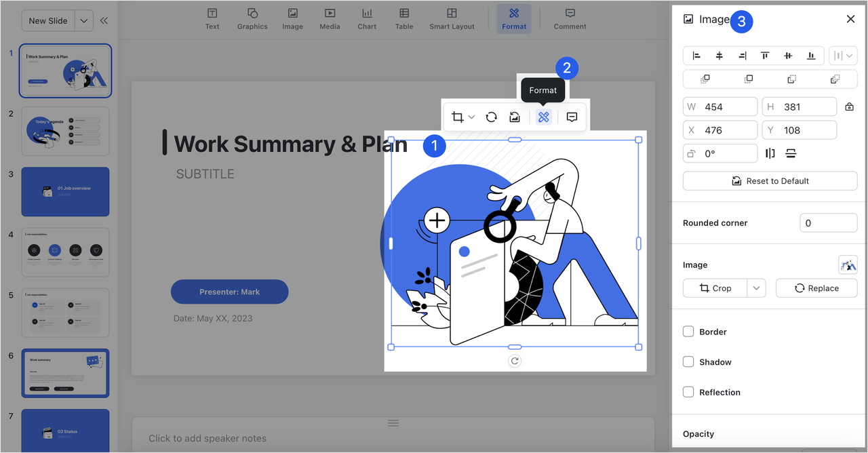Click the Rounded corner input field
Viewport: 868px width, 453px height.
click(828, 223)
